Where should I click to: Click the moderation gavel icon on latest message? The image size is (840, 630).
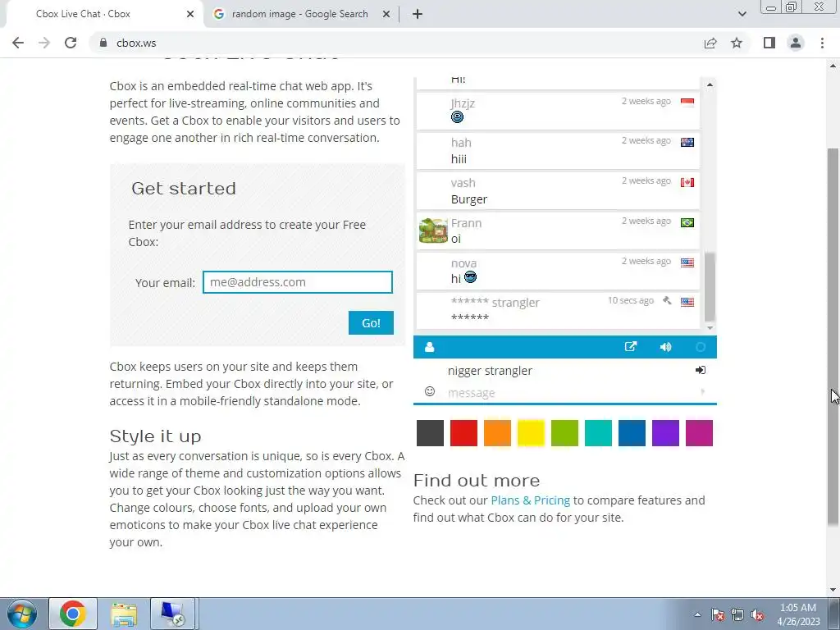coord(667,300)
